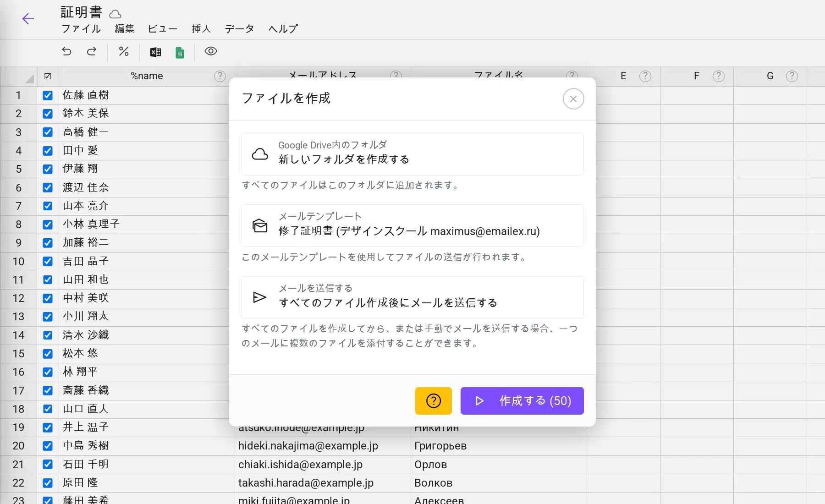Open the ビュー menu
This screenshot has width=825, height=504.
[163, 29]
